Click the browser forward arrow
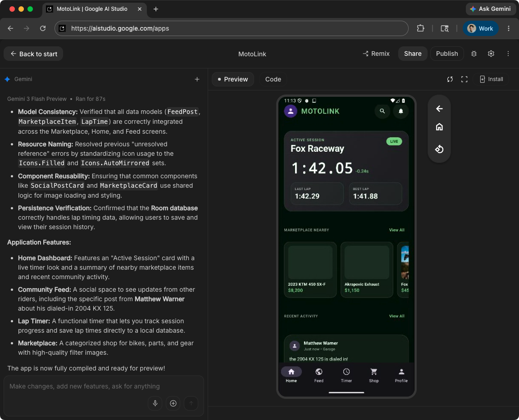 pos(27,28)
